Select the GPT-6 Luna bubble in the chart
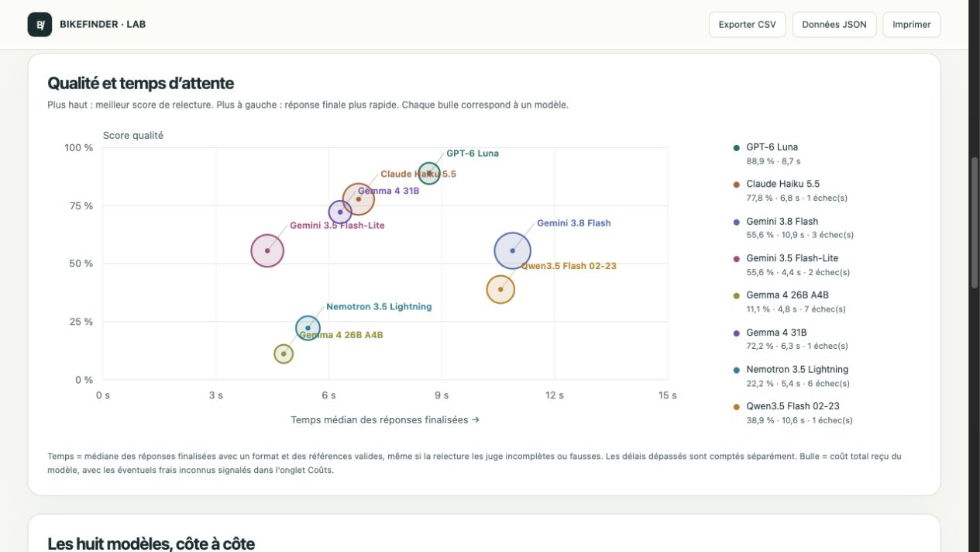The height and width of the screenshot is (552, 980). (x=429, y=173)
